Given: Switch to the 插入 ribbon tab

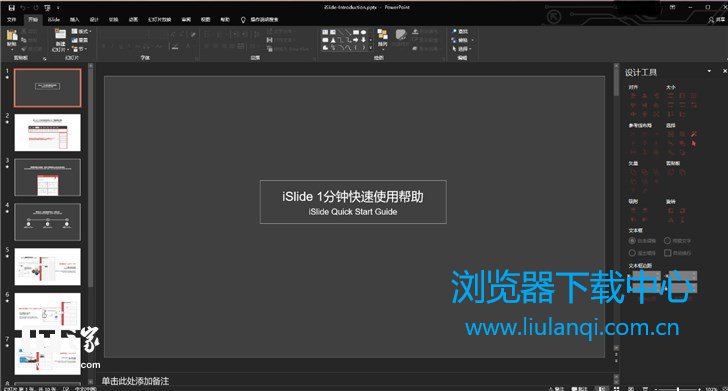Looking at the screenshot, I should point(74,20).
